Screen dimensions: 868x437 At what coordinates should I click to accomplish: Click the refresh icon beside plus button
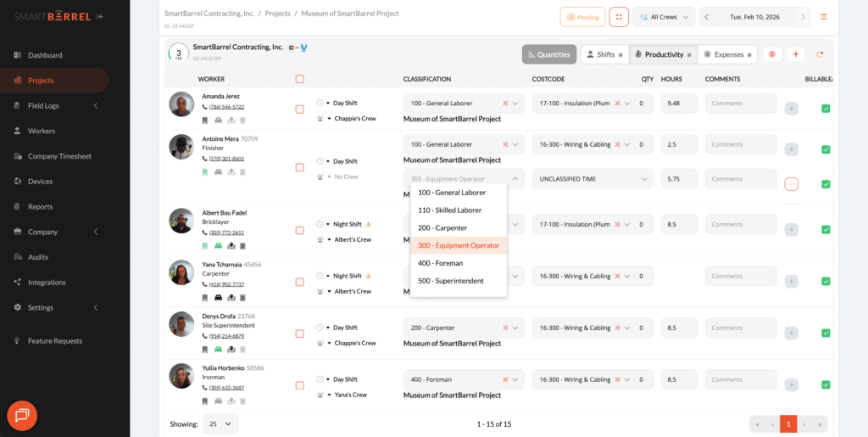[820, 54]
